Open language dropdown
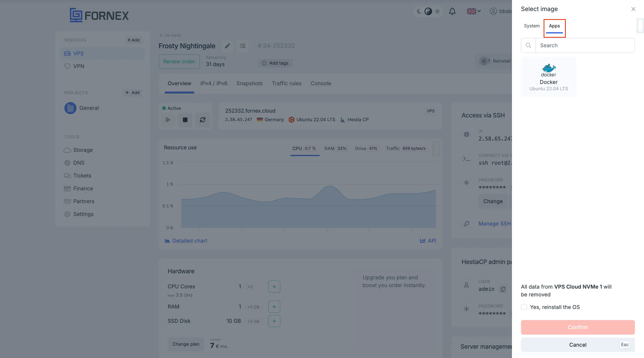Image resolution: width=644 pixels, height=358 pixels. pos(474,11)
